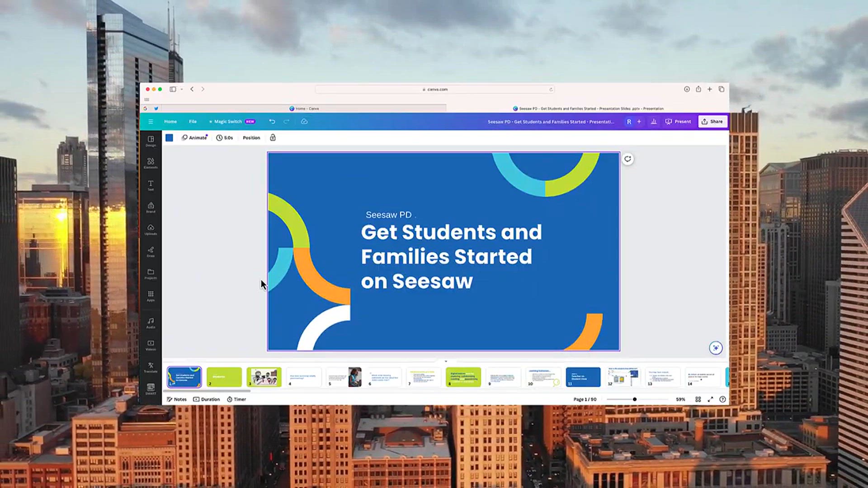Open the blue background color swatch
Viewport: 868px width, 488px height.
click(x=169, y=138)
